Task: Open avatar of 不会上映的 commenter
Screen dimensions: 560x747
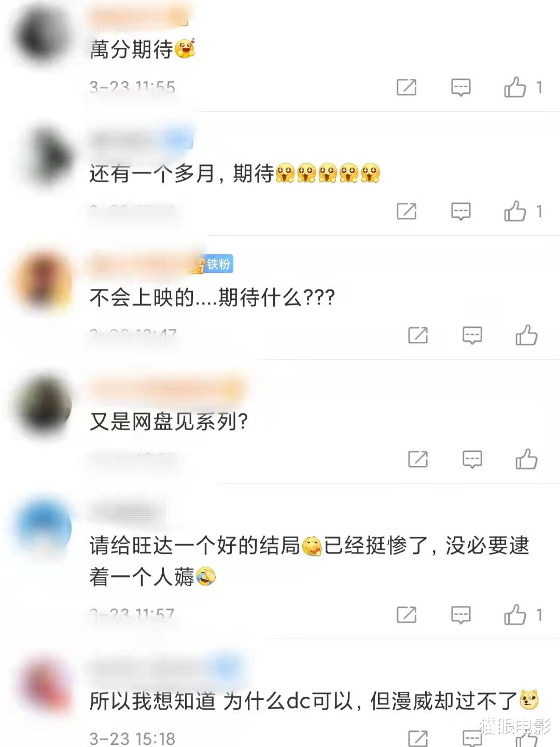Action: click(x=43, y=279)
